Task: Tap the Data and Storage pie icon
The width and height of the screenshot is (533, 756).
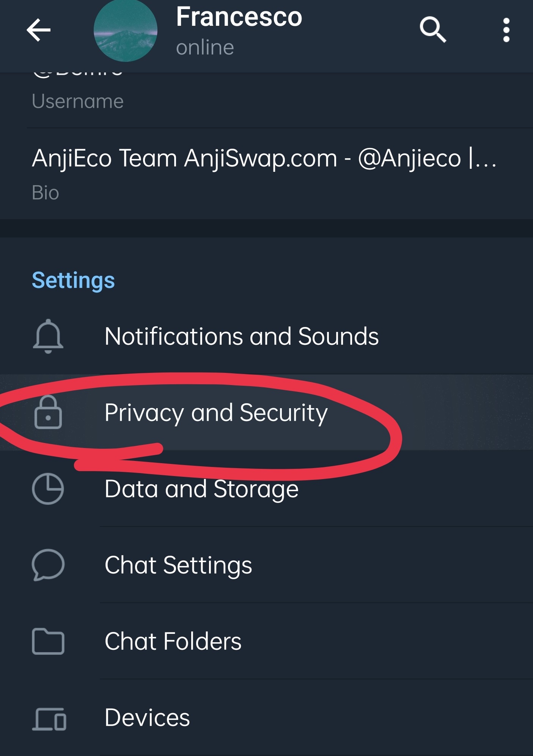Action: tap(48, 489)
